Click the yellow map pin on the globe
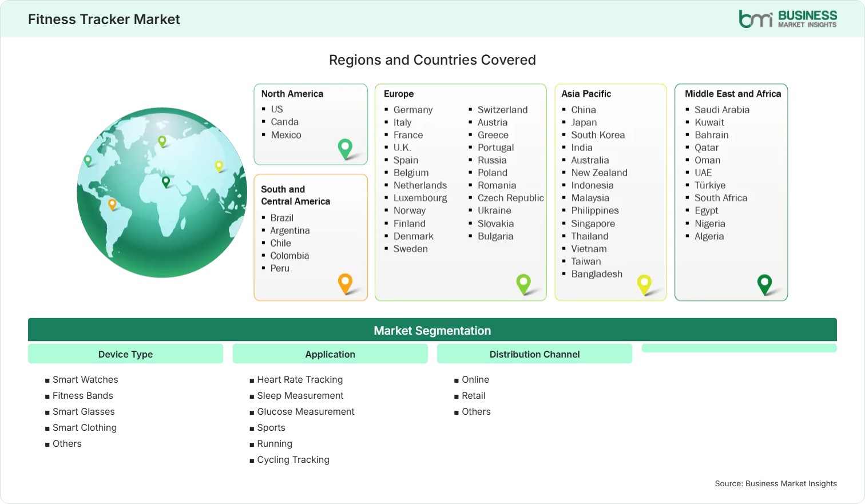Viewport: 865px width, 504px height. 219,166
